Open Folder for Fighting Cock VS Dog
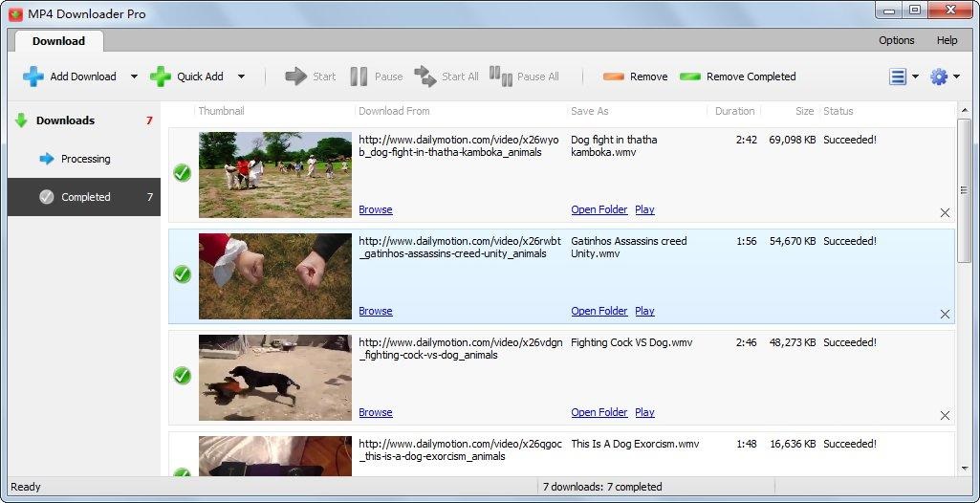The height and width of the screenshot is (503, 980). 599,412
